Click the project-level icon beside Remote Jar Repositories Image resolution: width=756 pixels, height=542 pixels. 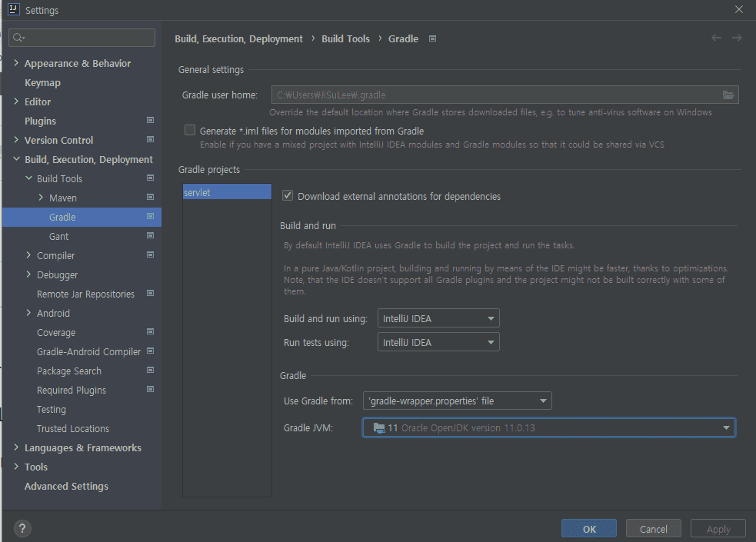coord(150,294)
